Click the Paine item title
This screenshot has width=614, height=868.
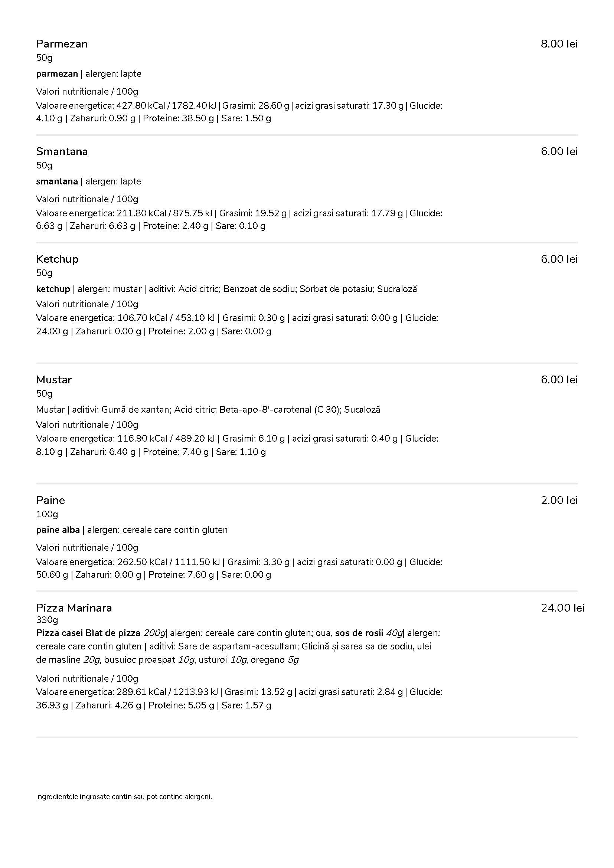tap(50, 500)
